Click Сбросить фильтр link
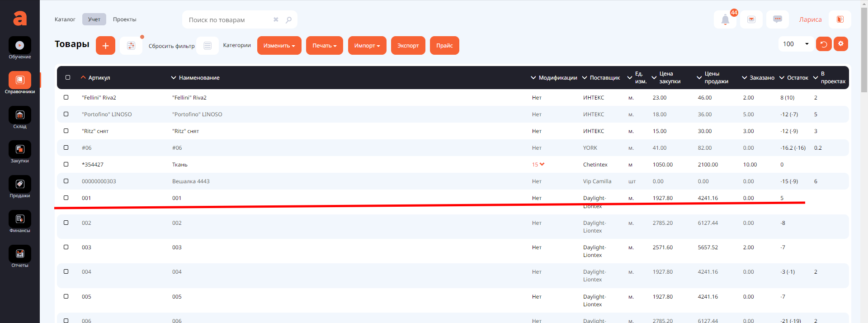The width and height of the screenshot is (868, 323). click(171, 46)
